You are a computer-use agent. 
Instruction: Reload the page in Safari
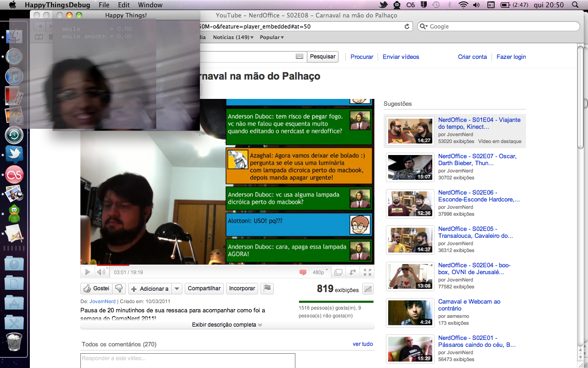click(x=407, y=27)
